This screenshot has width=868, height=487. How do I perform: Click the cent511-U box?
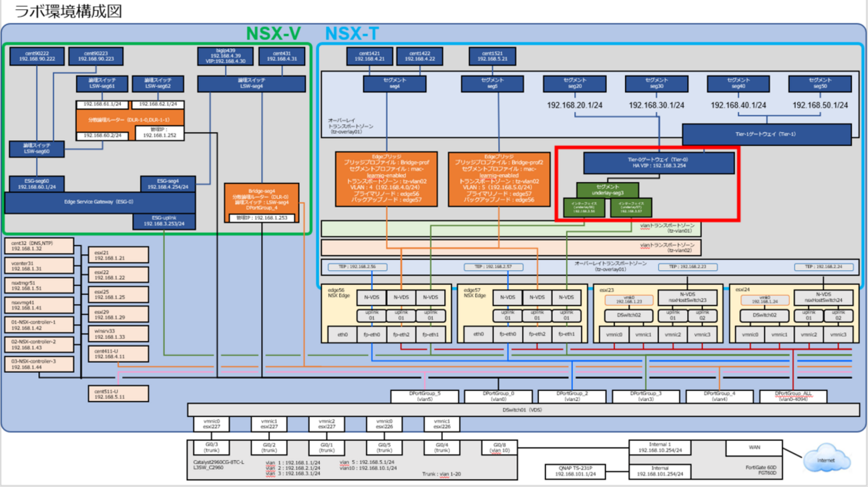(118, 393)
